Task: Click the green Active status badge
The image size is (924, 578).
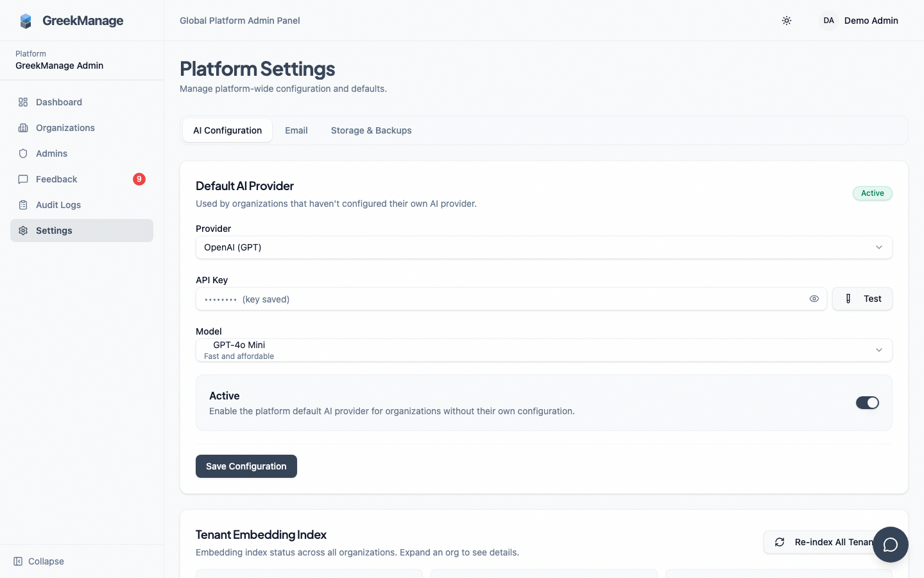Action: pyautogui.click(x=873, y=193)
